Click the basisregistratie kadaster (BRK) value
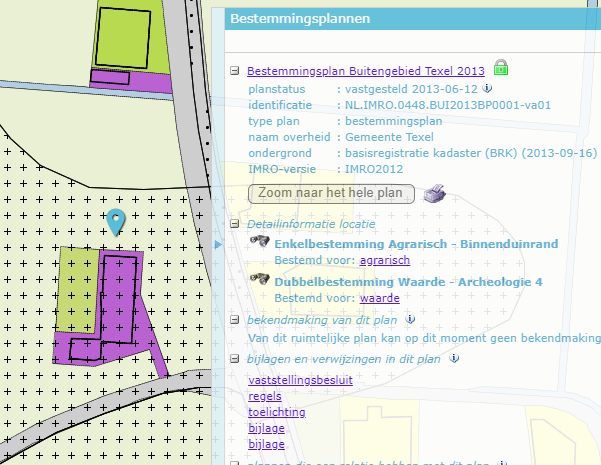The height and width of the screenshot is (465, 601). (x=471, y=153)
